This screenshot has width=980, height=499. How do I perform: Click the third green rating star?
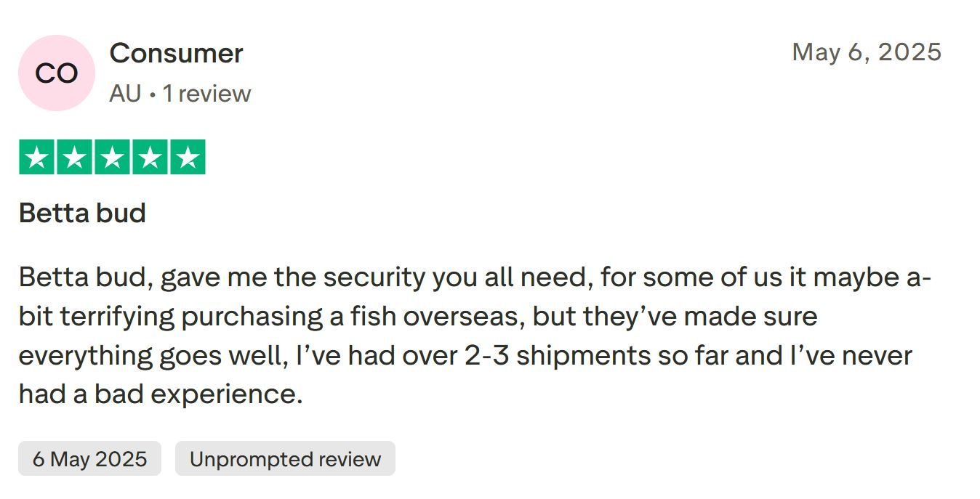113,157
